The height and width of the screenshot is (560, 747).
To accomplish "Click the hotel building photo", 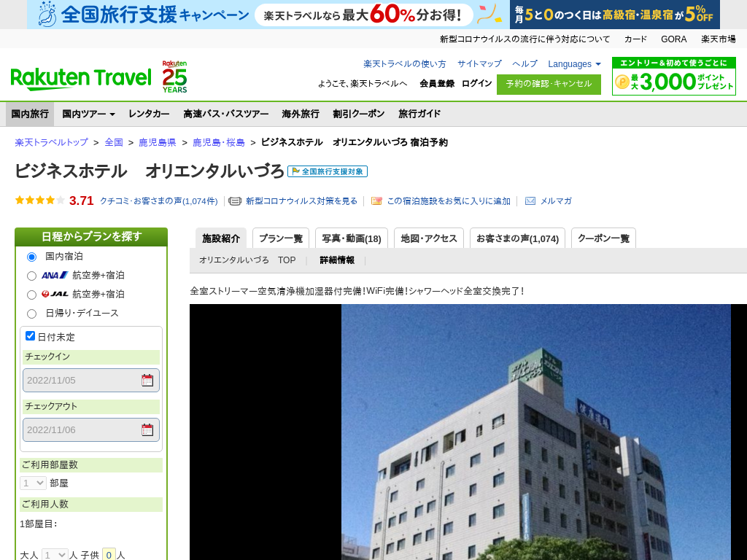I will click(536, 432).
